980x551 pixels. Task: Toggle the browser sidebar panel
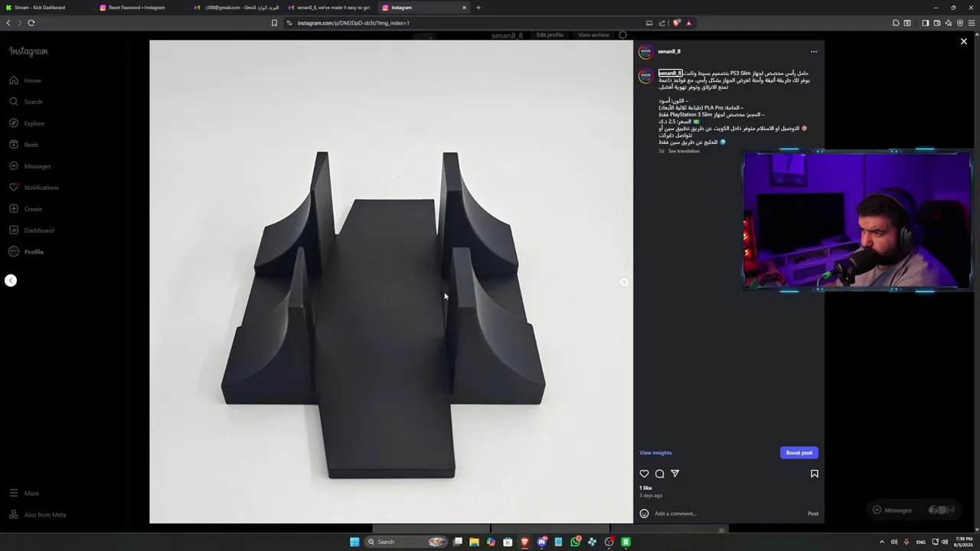pyautogui.click(x=925, y=23)
